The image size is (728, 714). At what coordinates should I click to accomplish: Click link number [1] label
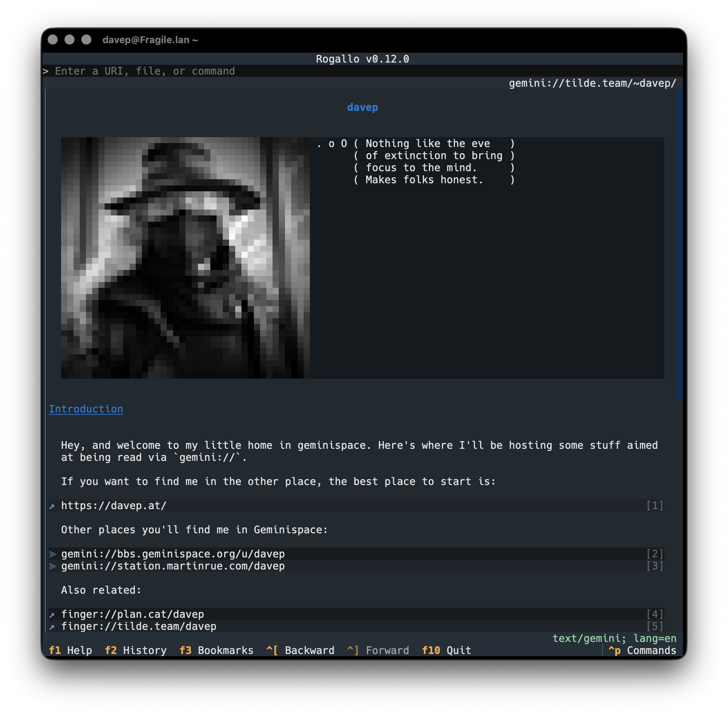(x=655, y=505)
